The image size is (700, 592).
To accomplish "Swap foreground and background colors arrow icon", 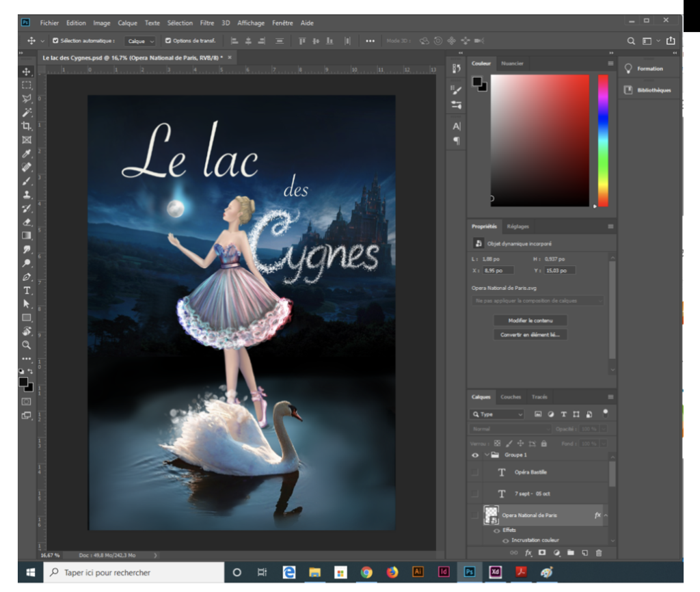I will pyautogui.click(x=30, y=371).
